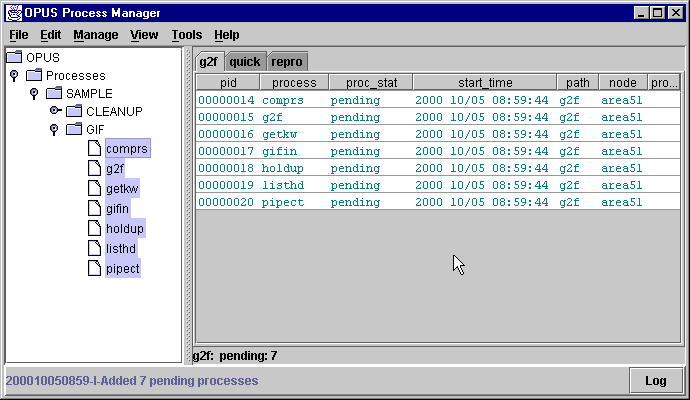The height and width of the screenshot is (400, 690).
Task: Open the Manage menu
Action: [x=96, y=35]
